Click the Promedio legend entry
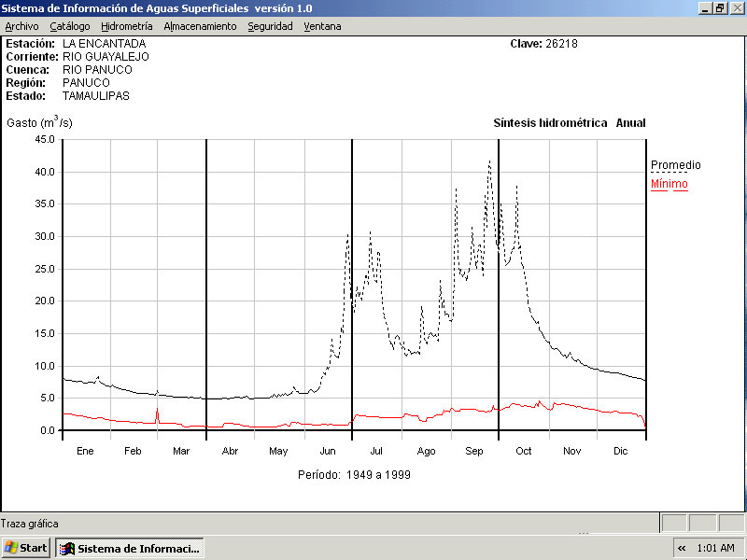 coord(675,165)
